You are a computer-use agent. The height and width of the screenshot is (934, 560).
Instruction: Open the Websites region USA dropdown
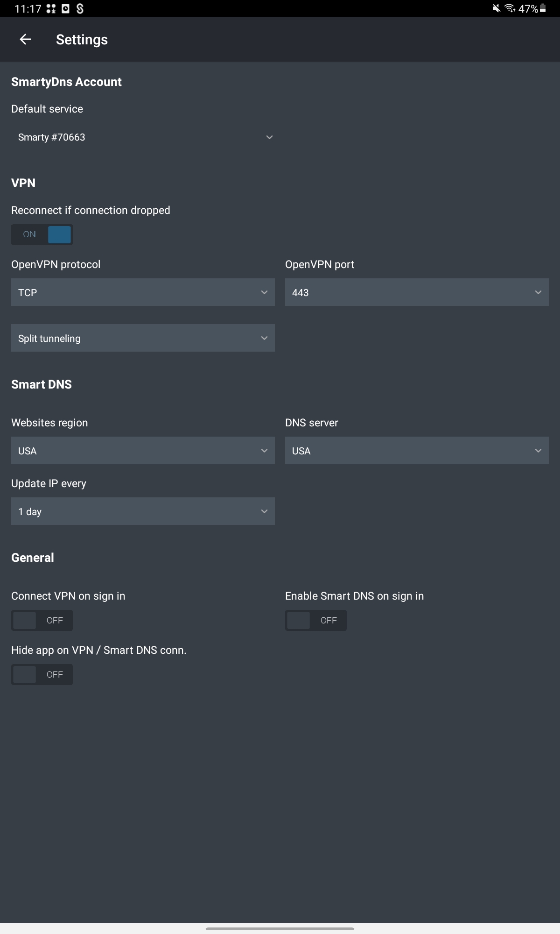(x=143, y=451)
